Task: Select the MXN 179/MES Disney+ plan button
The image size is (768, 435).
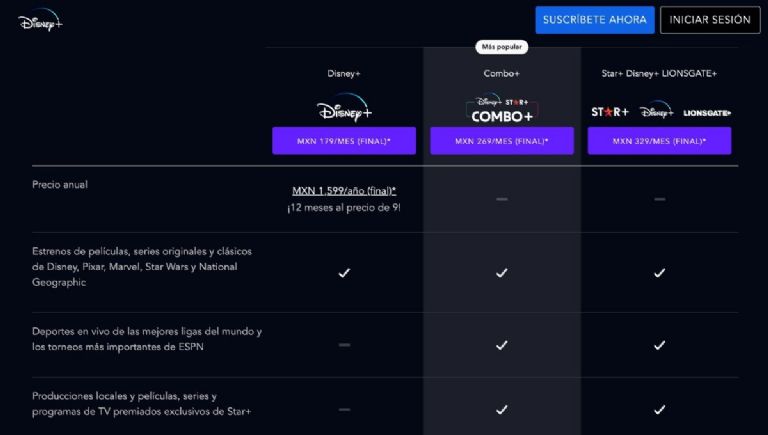Action: tap(344, 141)
